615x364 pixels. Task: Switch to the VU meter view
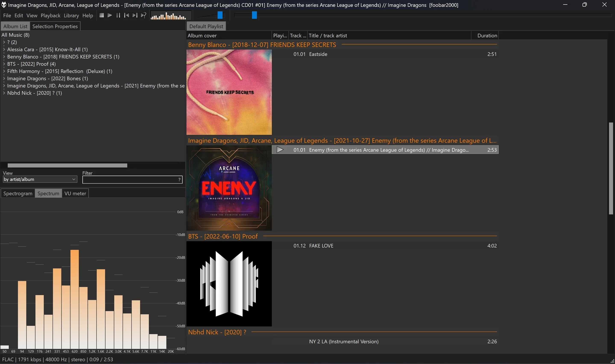pos(75,193)
